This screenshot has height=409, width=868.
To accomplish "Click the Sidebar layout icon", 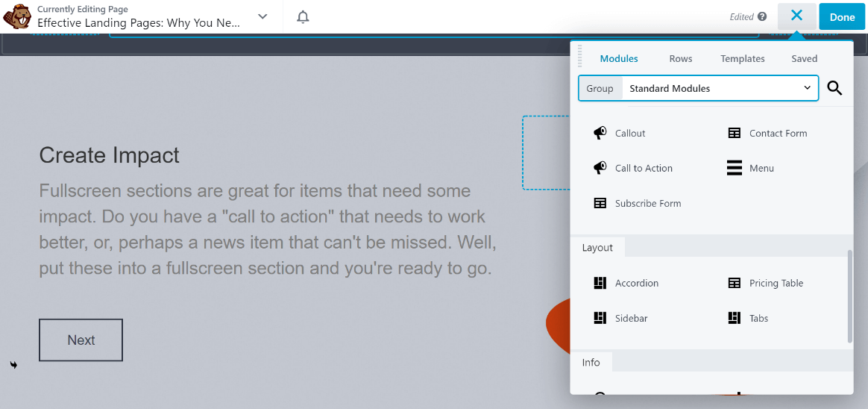I will [600, 318].
